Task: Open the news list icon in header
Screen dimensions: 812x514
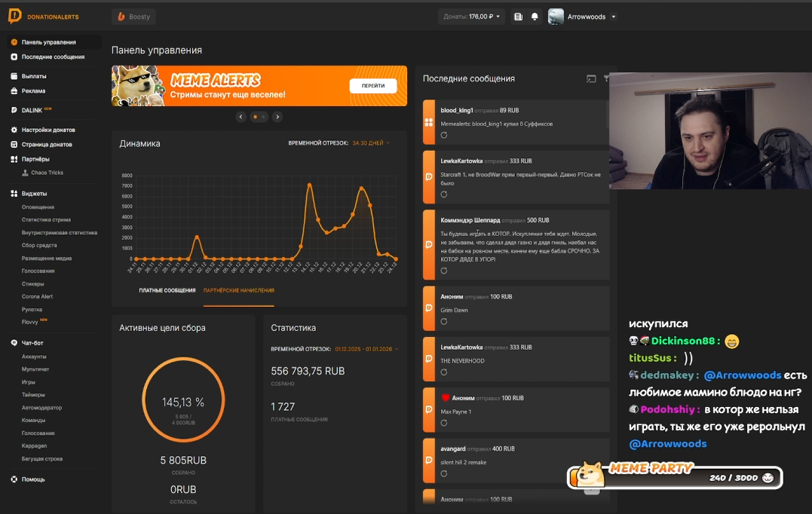Action: [518, 17]
